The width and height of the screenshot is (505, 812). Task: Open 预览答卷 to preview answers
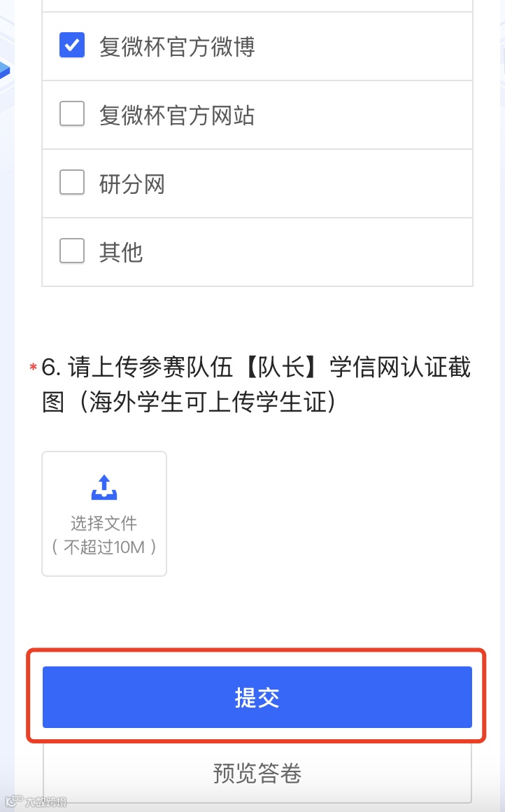coord(257,773)
